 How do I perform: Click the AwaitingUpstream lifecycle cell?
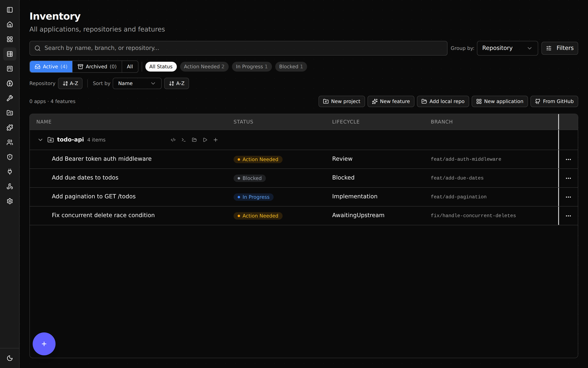click(358, 215)
